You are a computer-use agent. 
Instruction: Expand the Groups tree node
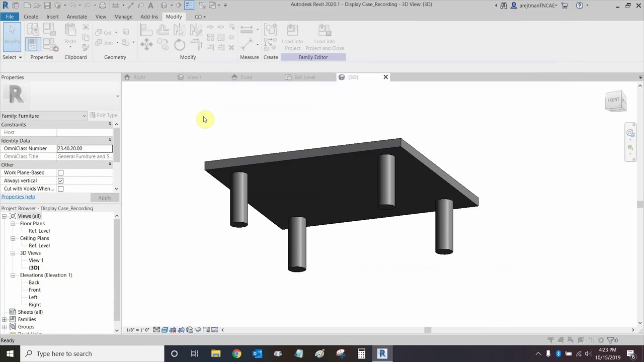(x=5, y=327)
